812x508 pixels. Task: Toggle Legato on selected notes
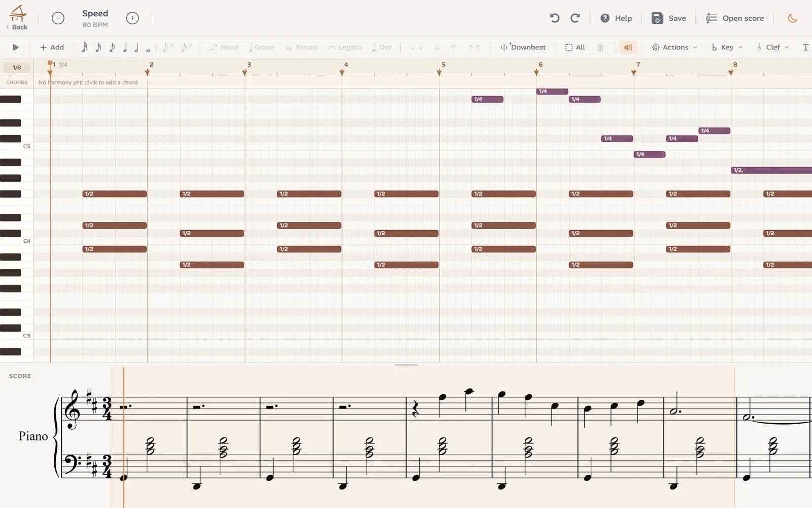pyautogui.click(x=345, y=47)
